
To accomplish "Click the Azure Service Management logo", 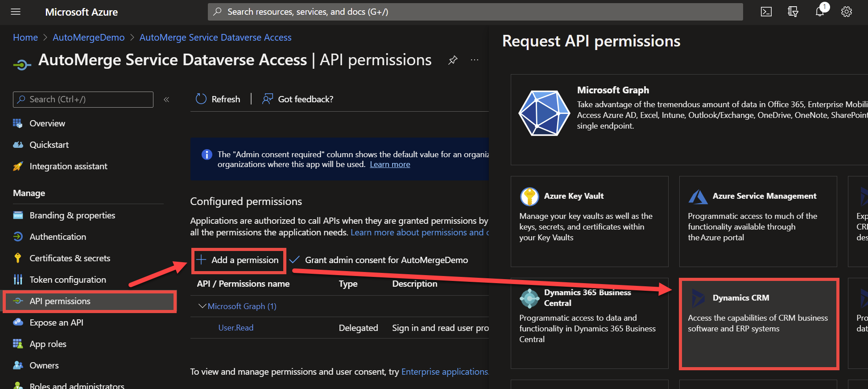I will point(698,197).
